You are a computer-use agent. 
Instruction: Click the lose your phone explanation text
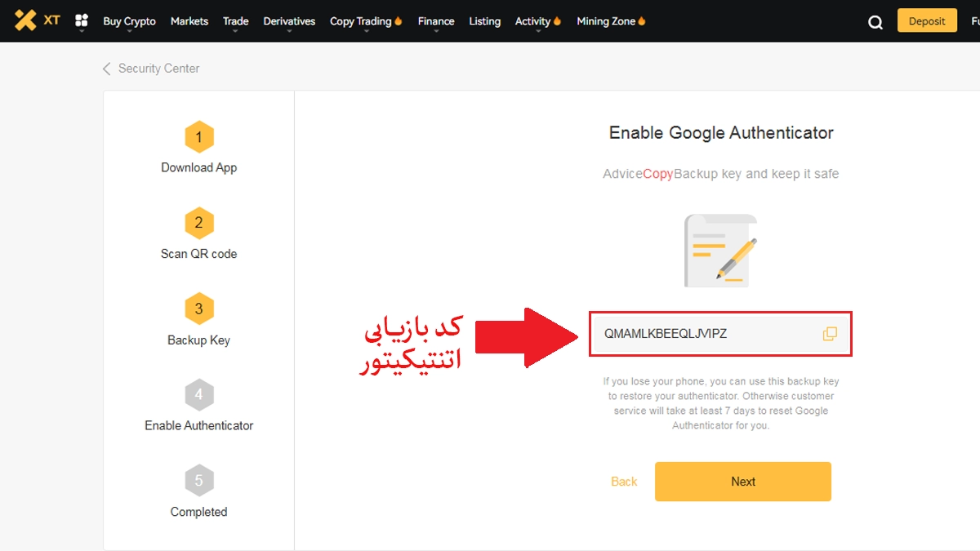pos(721,403)
